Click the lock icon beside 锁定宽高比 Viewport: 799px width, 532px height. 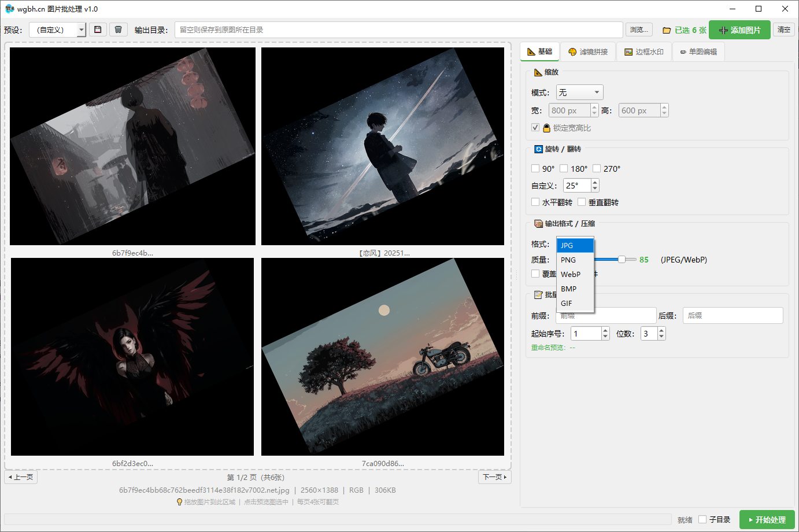pos(546,128)
